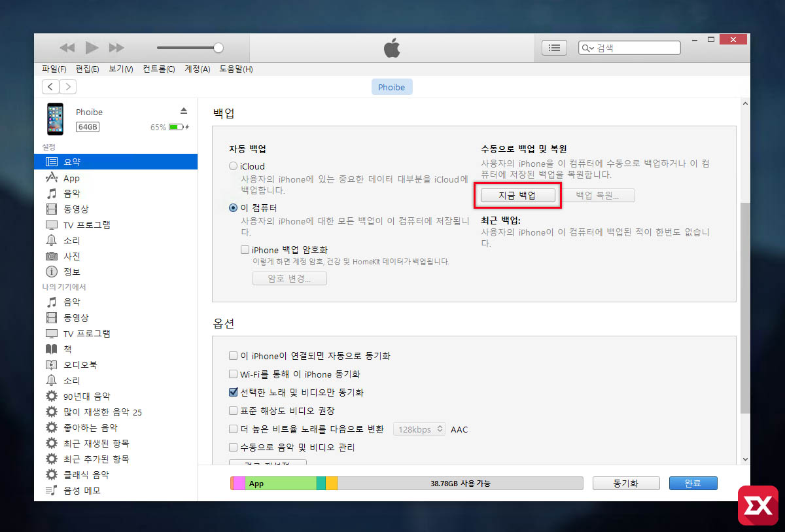Viewport: 785px width, 532px height.
Task: Enable Wi-Fi를 통해 이 iPhone 동기화
Action: [x=233, y=374]
